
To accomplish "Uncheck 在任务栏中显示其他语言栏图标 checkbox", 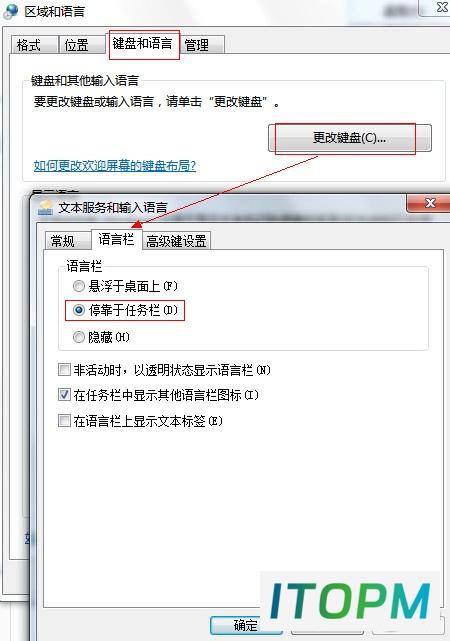I will point(64,394).
